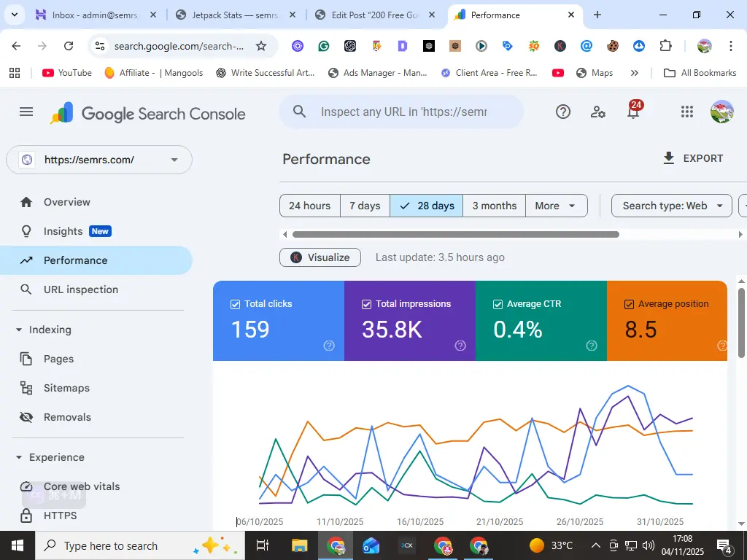Open Sitemaps in the sidebar

tap(96, 388)
